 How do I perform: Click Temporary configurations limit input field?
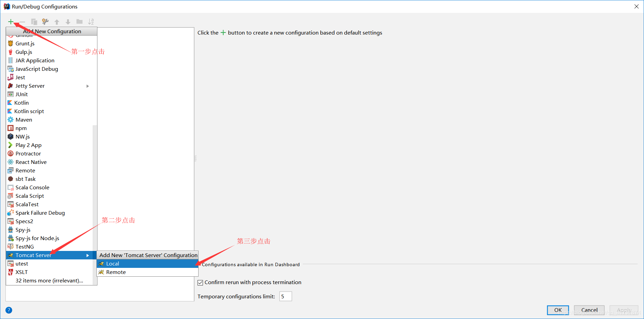click(285, 296)
